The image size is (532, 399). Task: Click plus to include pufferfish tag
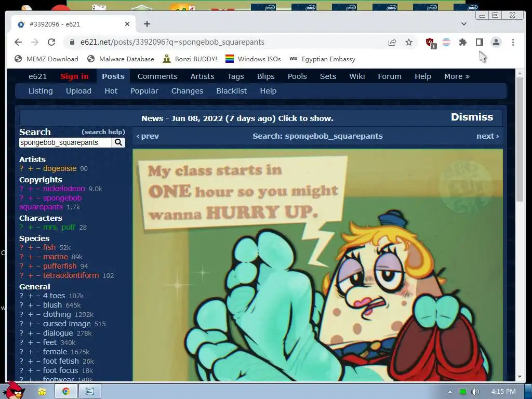(x=31, y=266)
